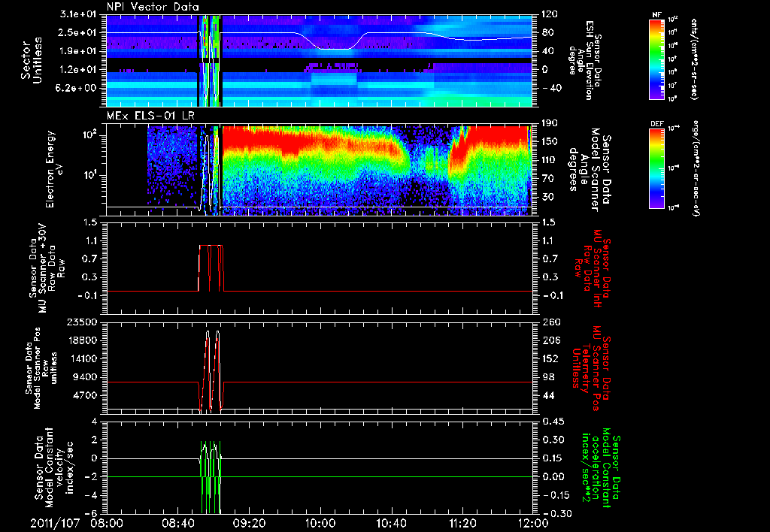Click the 08:40 time axis label
The image size is (770, 532).
(178, 523)
